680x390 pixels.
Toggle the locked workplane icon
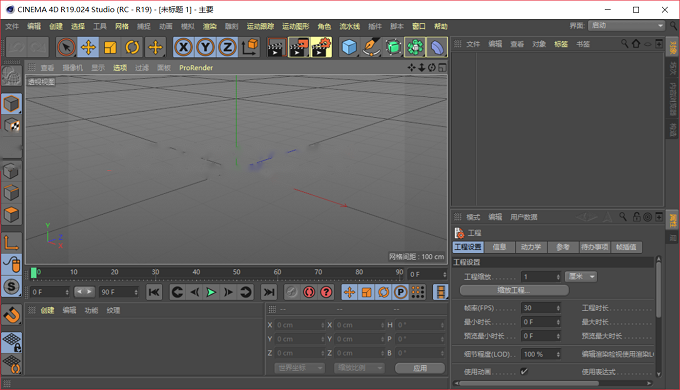pos(11,342)
